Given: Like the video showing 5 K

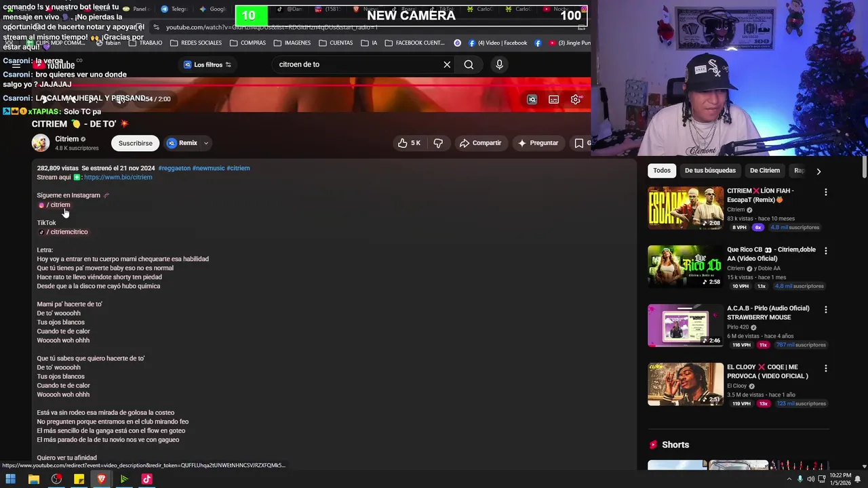Looking at the screenshot, I should click(409, 143).
